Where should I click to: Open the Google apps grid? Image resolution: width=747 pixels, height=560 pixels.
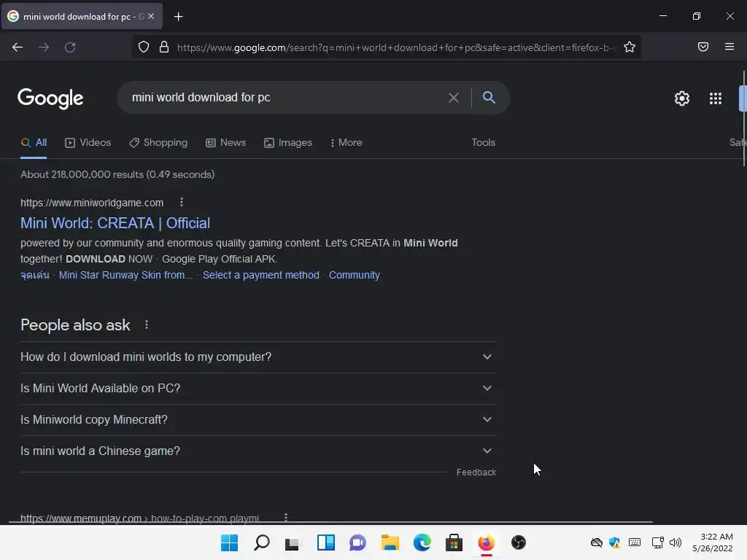[x=716, y=98]
